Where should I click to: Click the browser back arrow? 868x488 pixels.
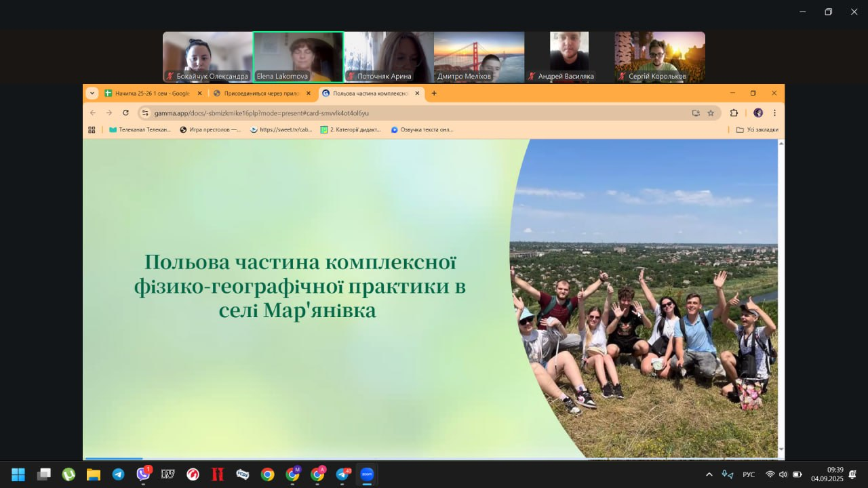pyautogui.click(x=93, y=113)
